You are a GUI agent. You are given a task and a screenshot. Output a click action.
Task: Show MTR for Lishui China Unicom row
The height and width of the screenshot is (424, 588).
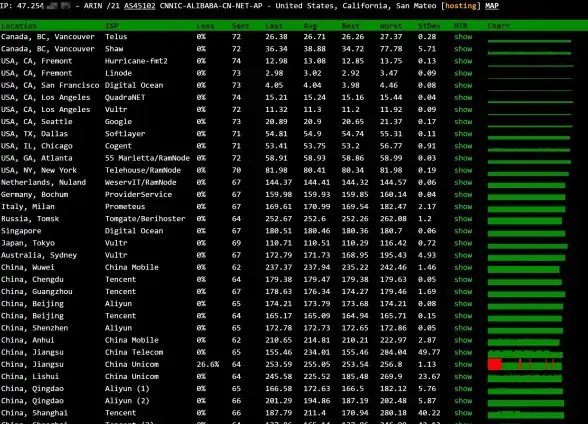(x=463, y=376)
